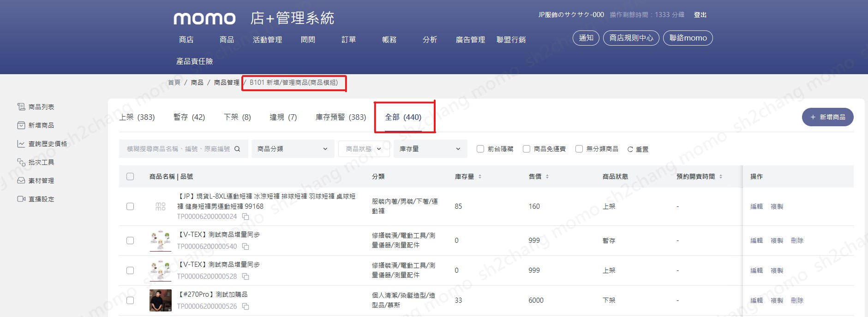The width and height of the screenshot is (868, 317).
Task: Switch to 下架 (8) tab
Action: tap(237, 117)
